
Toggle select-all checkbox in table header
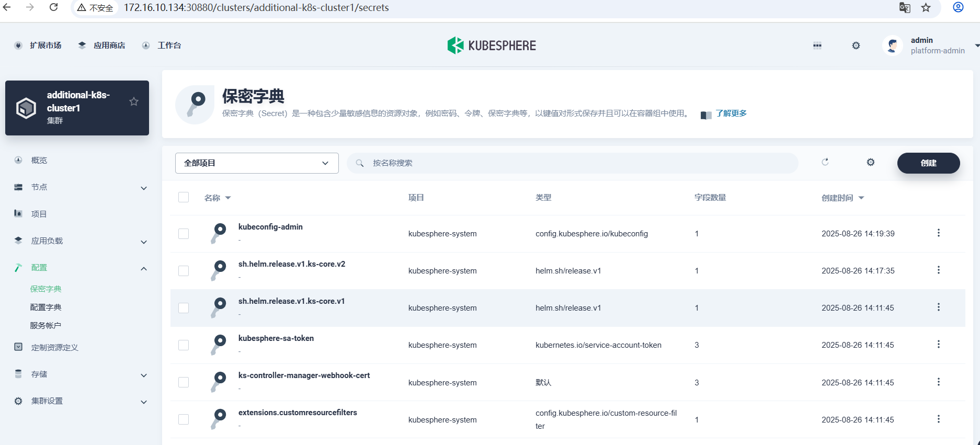point(184,197)
